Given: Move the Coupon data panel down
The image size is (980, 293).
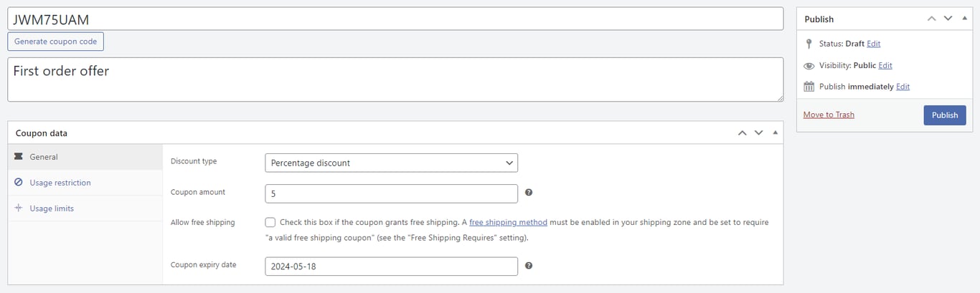Looking at the screenshot, I should [758, 133].
